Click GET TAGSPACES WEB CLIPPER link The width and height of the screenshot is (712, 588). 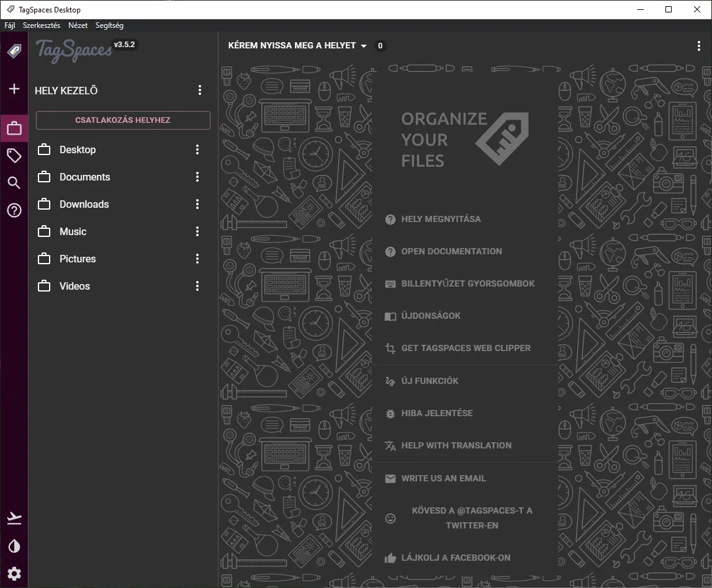[x=466, y=348]
